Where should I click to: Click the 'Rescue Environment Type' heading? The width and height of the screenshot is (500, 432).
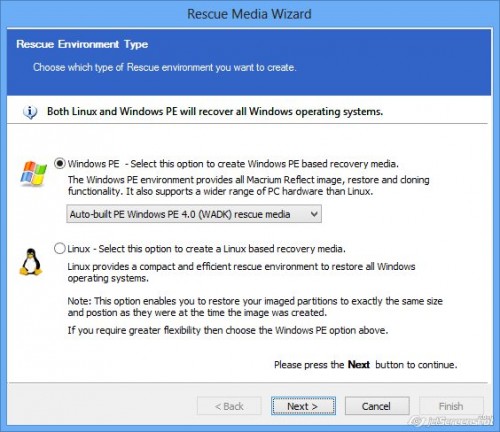(82, 44)
